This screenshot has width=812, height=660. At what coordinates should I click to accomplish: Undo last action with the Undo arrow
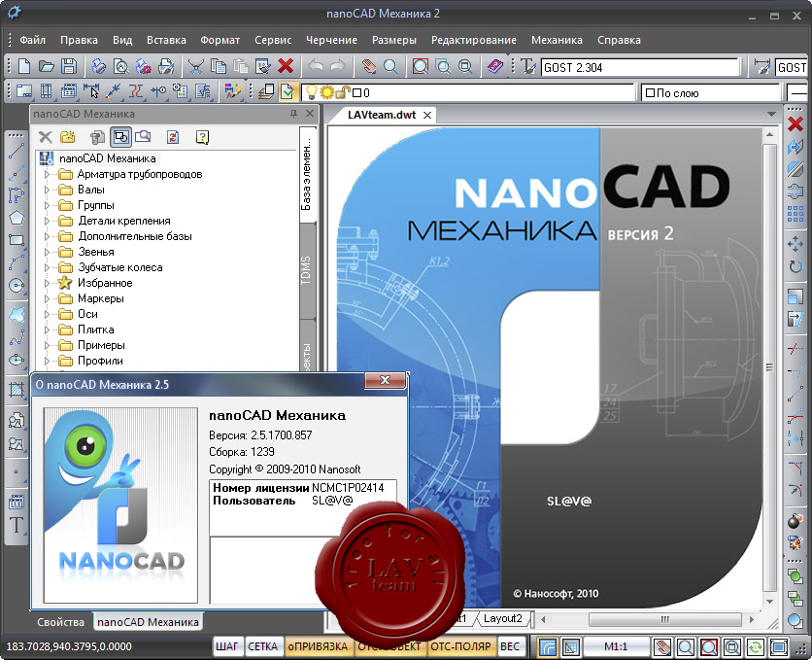(x=316, y=66)
